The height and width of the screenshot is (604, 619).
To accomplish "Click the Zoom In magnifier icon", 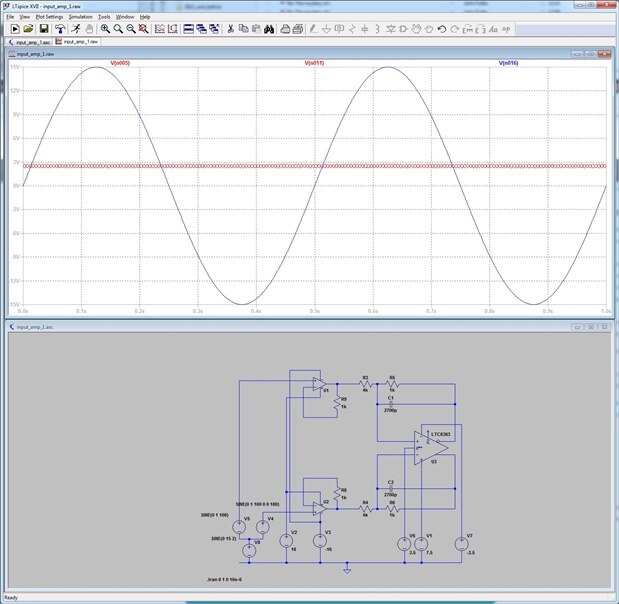I will point(106,29).
